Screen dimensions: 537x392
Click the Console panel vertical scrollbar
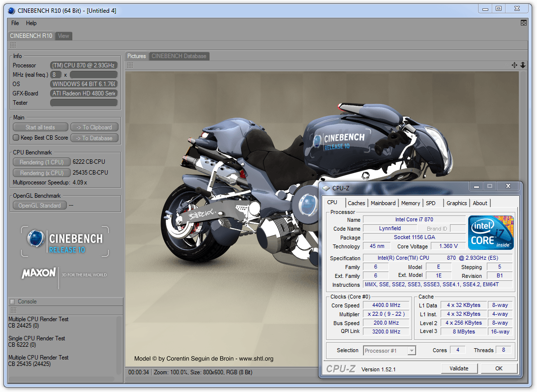tap(119, 345)
